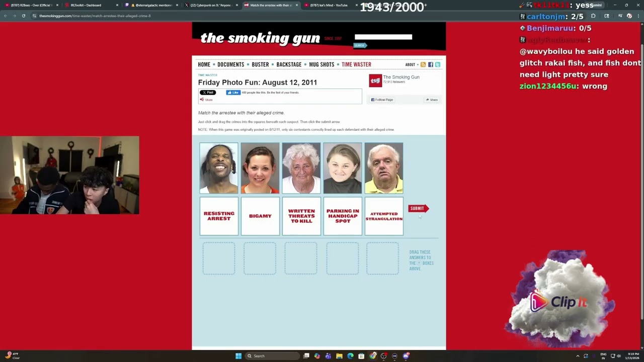Open the Windows Start menu

[x=238, y=356]
